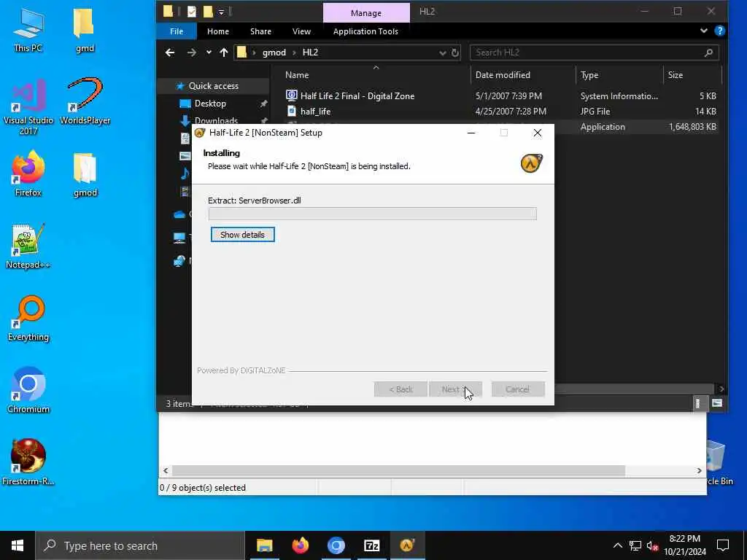Open Firefox from the taskbar
The width and height of the screenshot is (747, 560).
pyautogui.click(x=300, y=545)
